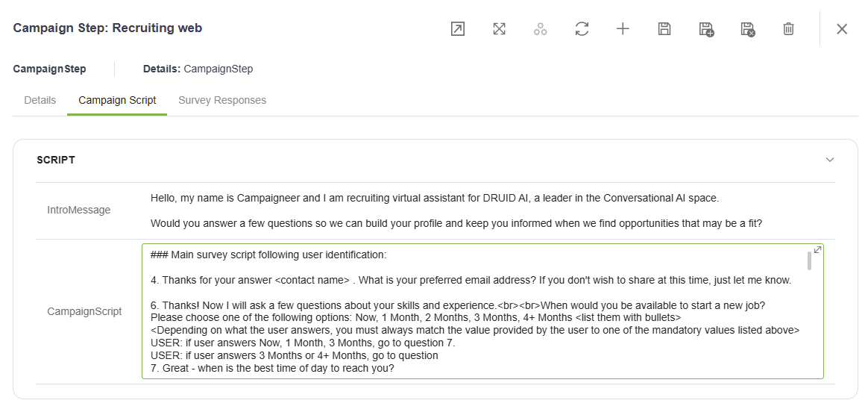Collapse the SCRIPT section chevron
The height and width of the screenshot is (418, 868).
[x=830, y=160]
